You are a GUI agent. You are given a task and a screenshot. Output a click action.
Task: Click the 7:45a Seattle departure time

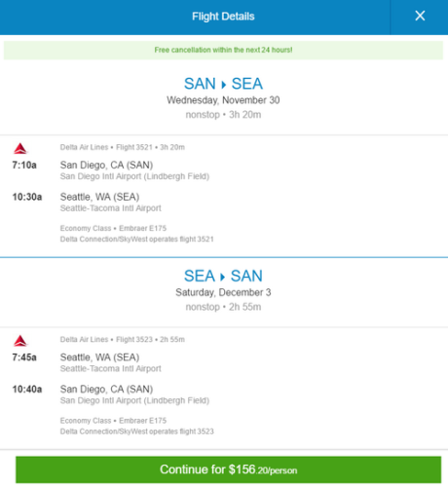[x=24, y=357]
